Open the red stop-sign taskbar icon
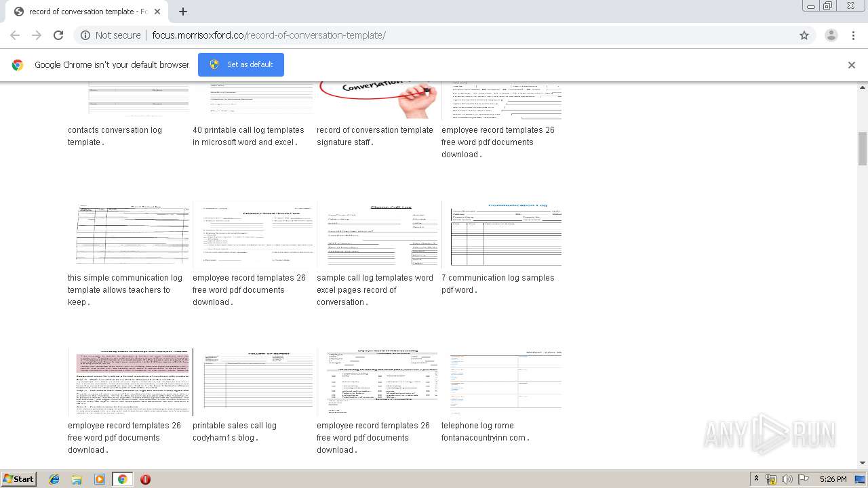The height and width of the screenshot is (488, 868). point(145,479)
